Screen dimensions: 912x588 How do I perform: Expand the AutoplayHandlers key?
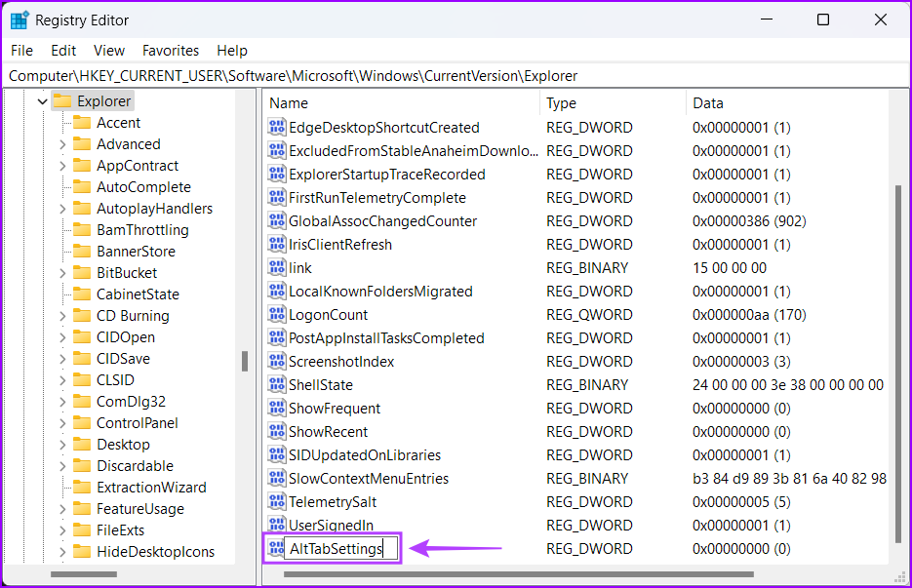pyautogui.click(x=62, y=209)
